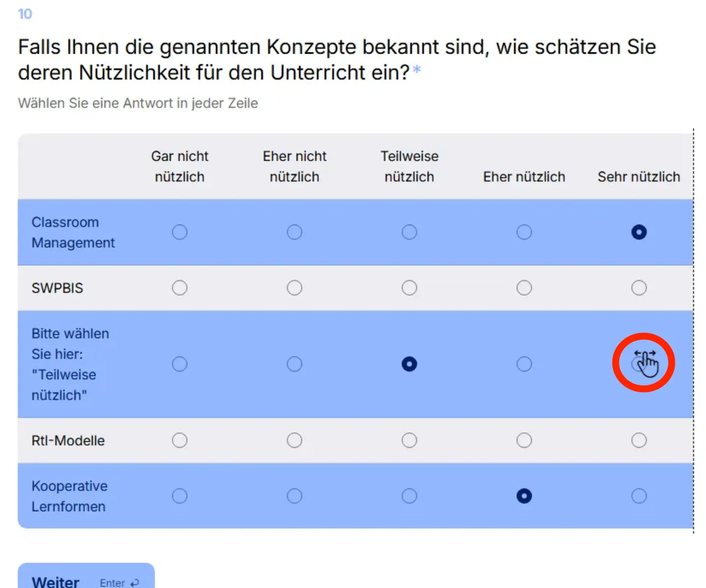Select 'Eher nützlich' in the 'Bitte wählen' row
This screenshot has height=588, width=706.
coord(524,364)
